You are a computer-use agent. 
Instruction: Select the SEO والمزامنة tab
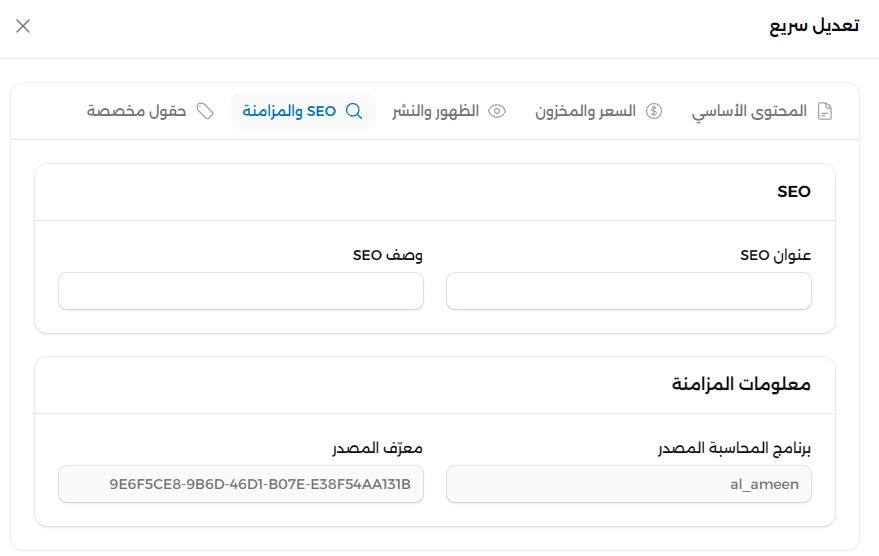[303, 111]
